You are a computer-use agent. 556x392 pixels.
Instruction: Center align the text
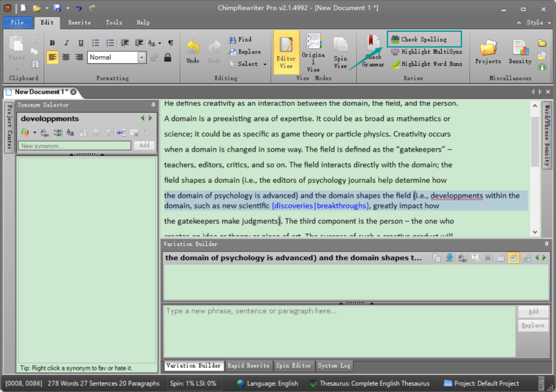tap(66, 58)
